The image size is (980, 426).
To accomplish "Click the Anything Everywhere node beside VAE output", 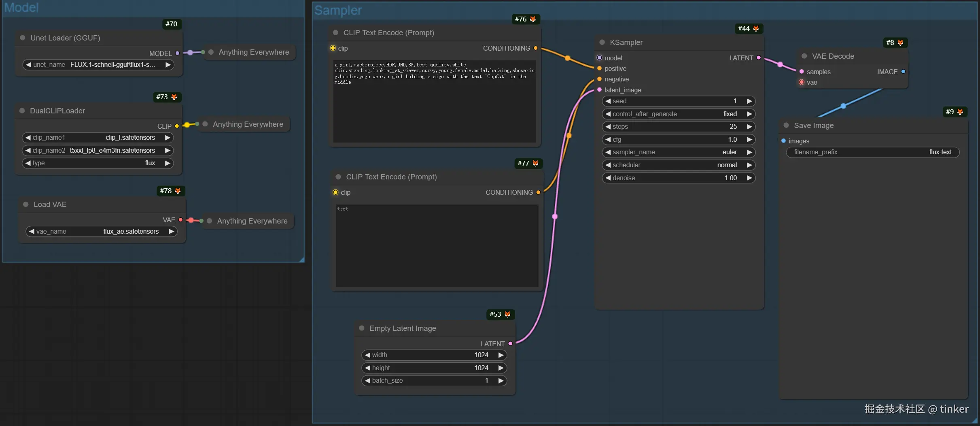I will [x=248, y=221].
